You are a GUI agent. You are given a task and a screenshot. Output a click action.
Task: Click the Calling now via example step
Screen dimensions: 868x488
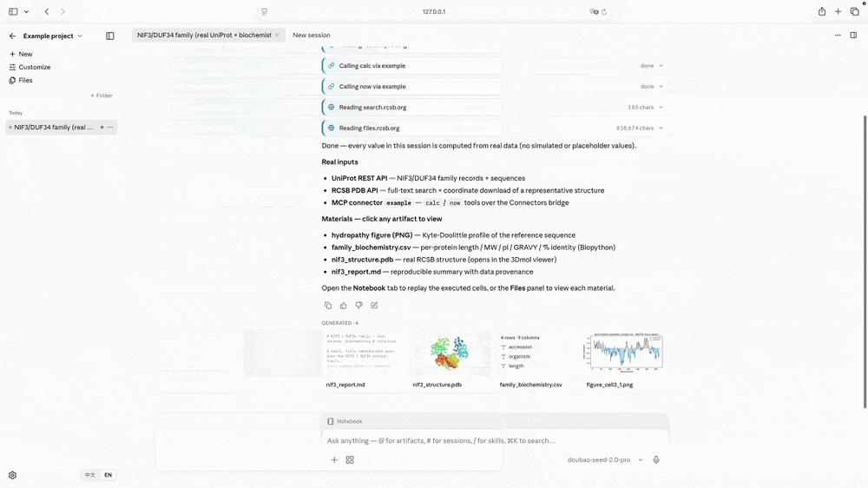click(x=411, y=87)
